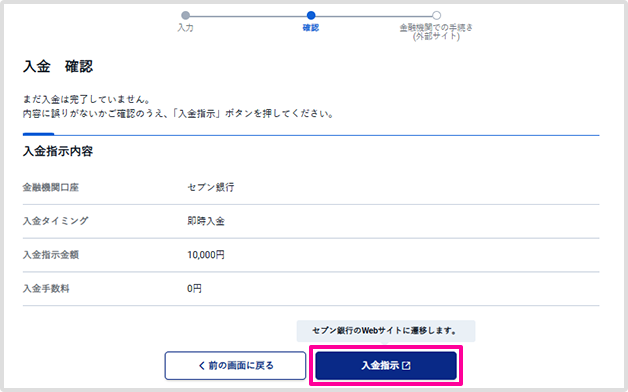Click the 0円 fee value
628x392 pixels.
tap(194, 288)
